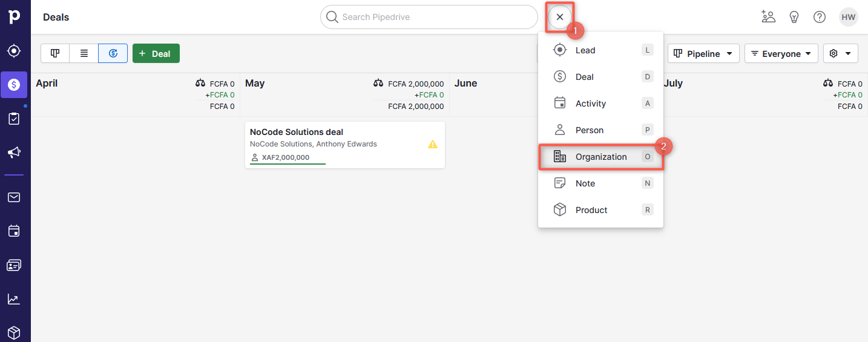Click the Search Pipedrive field
Viewport: 868px width, 342px height.
(429, 17)
